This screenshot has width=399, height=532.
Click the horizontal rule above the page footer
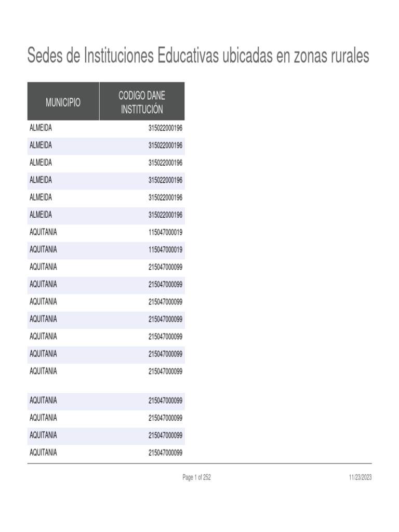click(199, 463)
